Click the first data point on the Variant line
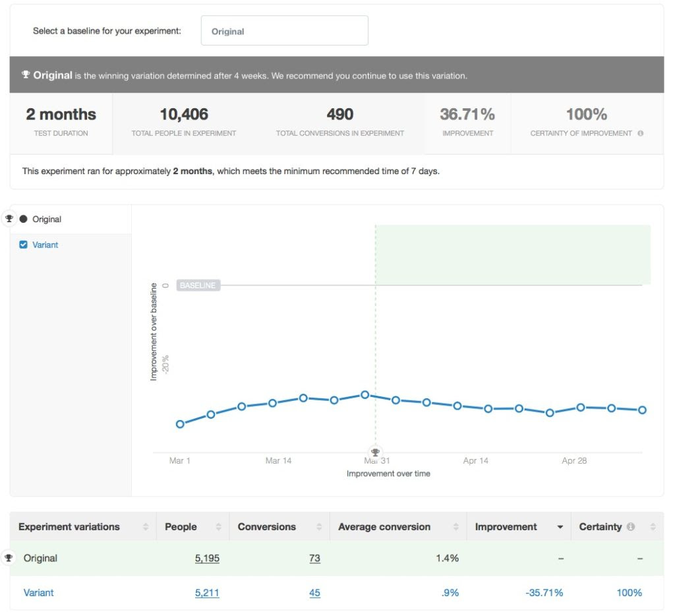Viewport: 675px width, 616px height. pos(181,424)
